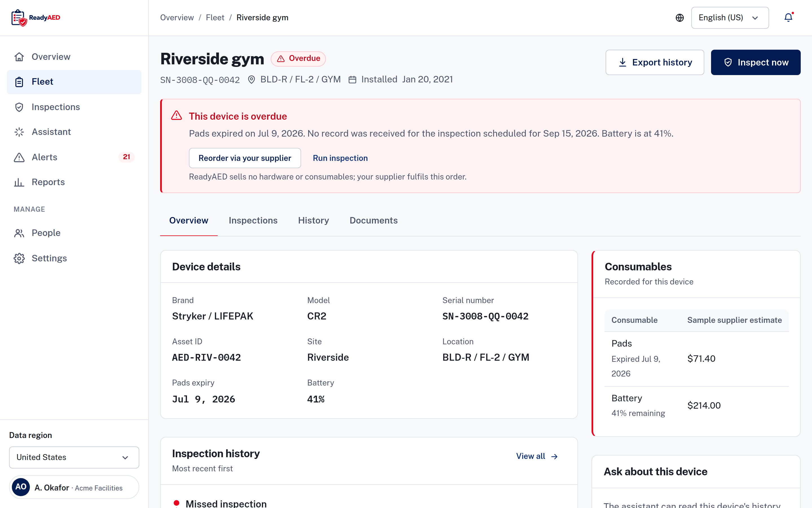Click the Alerts triangle icon in sidebar
812x508 pixels.
19,157
